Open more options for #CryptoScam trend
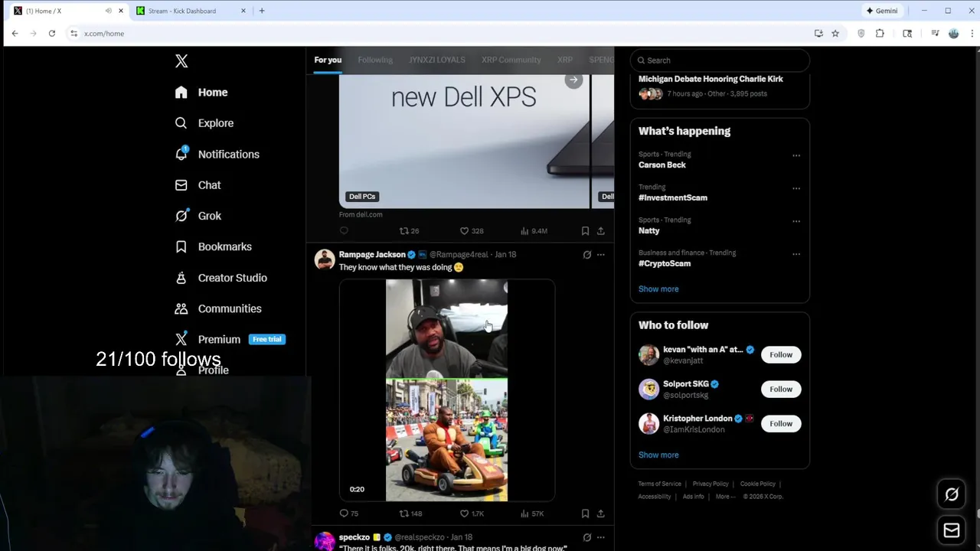The image size is (980, 551). point(796,254)
